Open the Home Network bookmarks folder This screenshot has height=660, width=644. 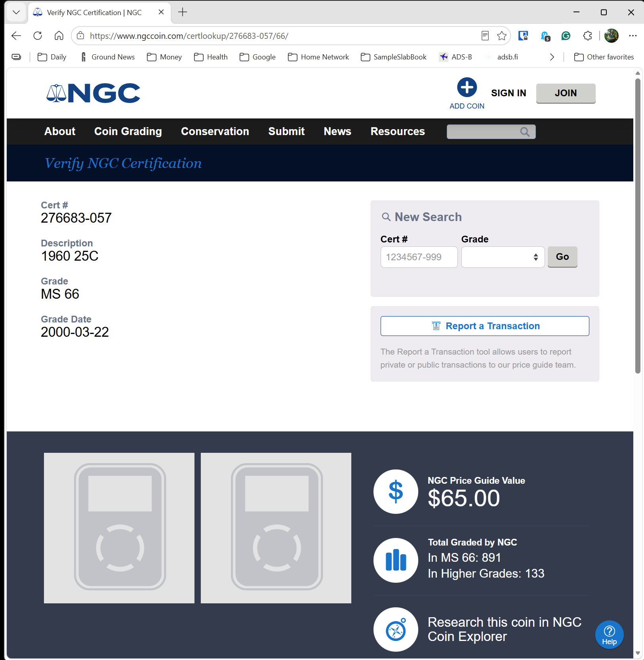(318, 57)
